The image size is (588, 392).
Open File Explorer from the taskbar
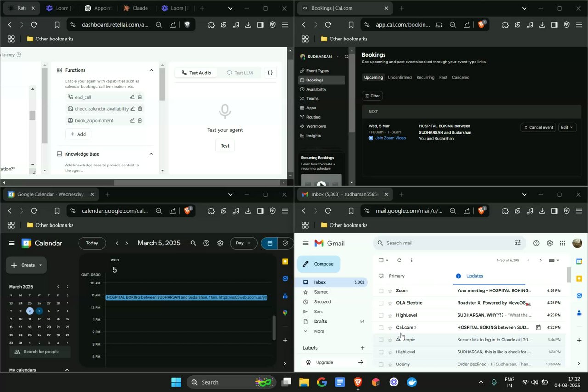click(304, 382)
